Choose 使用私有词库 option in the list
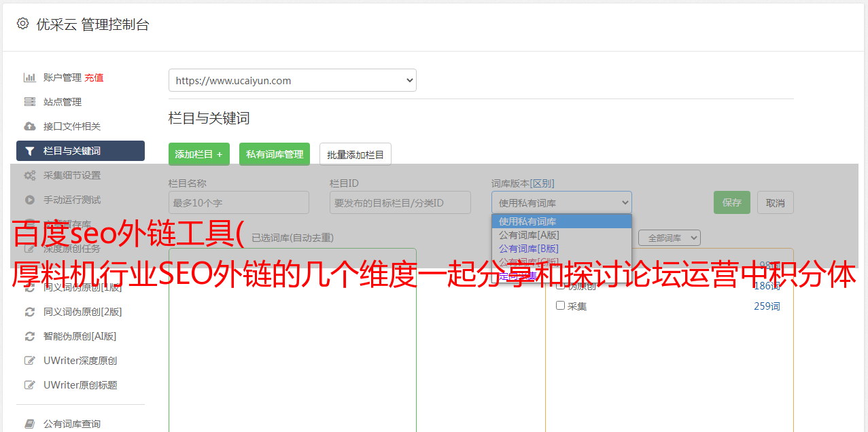Screen dimensions: 868x432 (561, 221)
